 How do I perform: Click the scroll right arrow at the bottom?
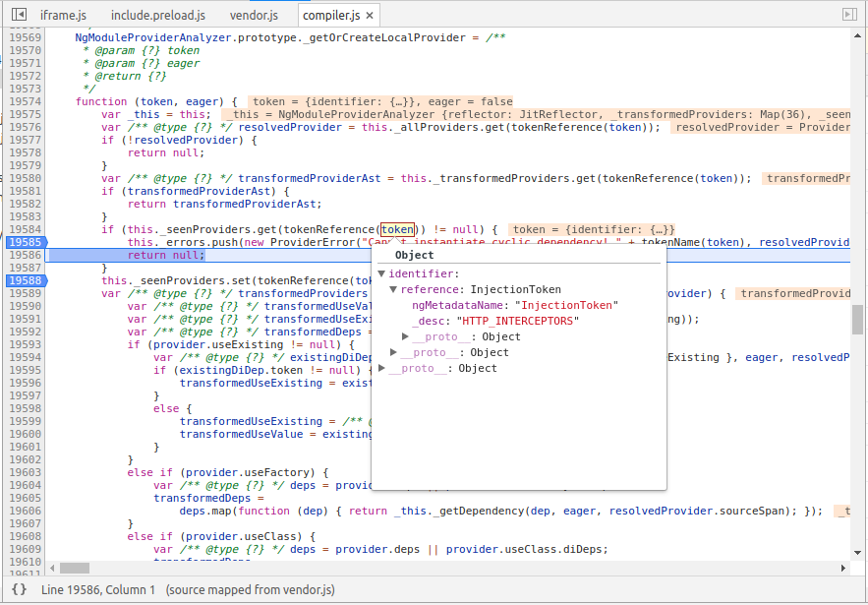pos(843,568)
